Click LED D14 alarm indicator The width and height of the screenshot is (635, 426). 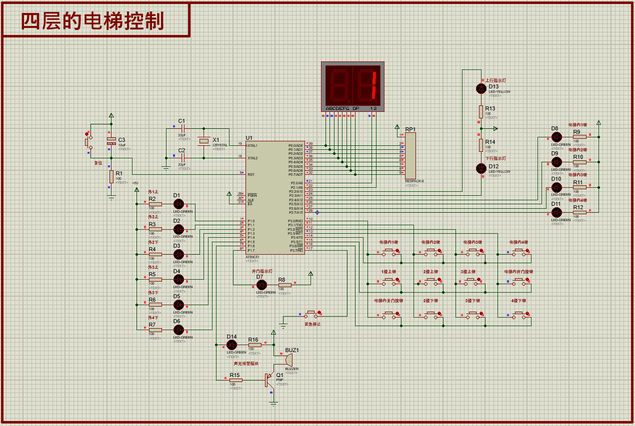click(x=231, y=345)
